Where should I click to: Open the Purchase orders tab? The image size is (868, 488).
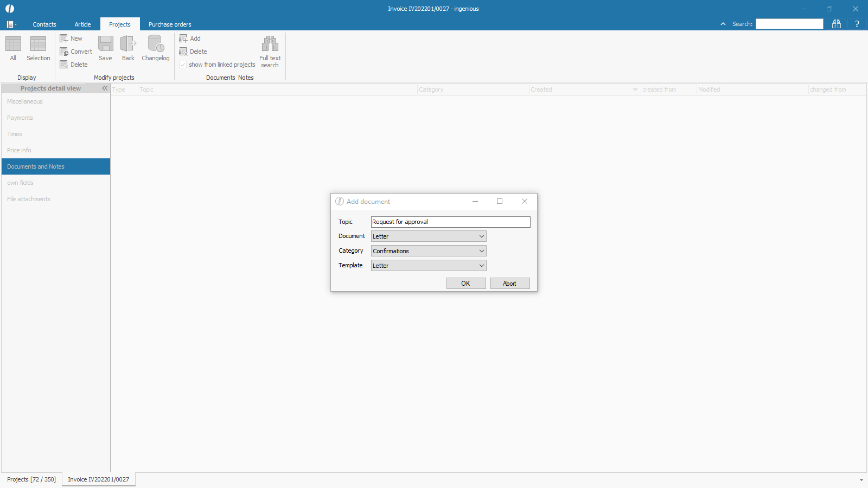pyautogui.click(x=170, y=24)
